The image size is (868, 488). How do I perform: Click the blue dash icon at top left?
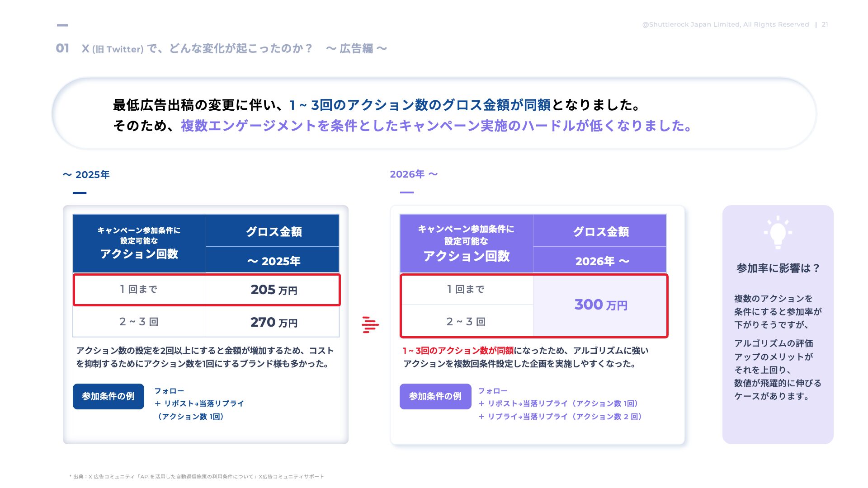click(63, 25)
